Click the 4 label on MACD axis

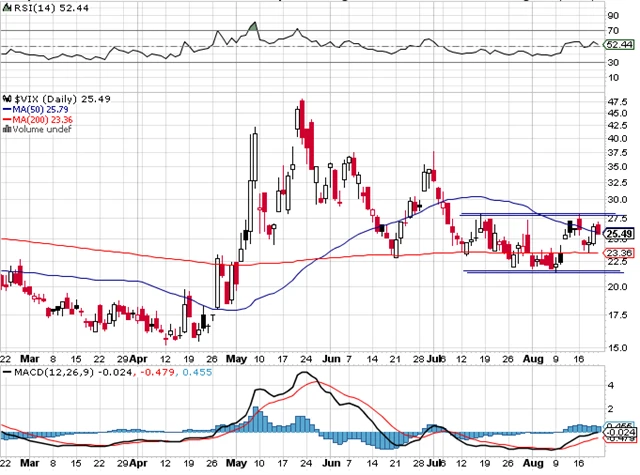pos(611,385)
